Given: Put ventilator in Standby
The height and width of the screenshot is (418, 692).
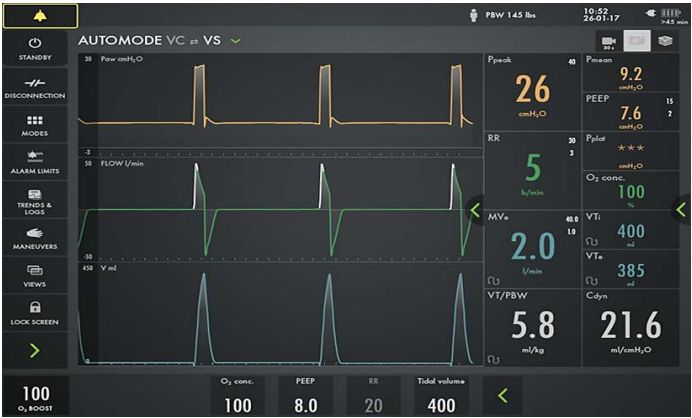Looking at the screenshot, I should tap(35, 49).
